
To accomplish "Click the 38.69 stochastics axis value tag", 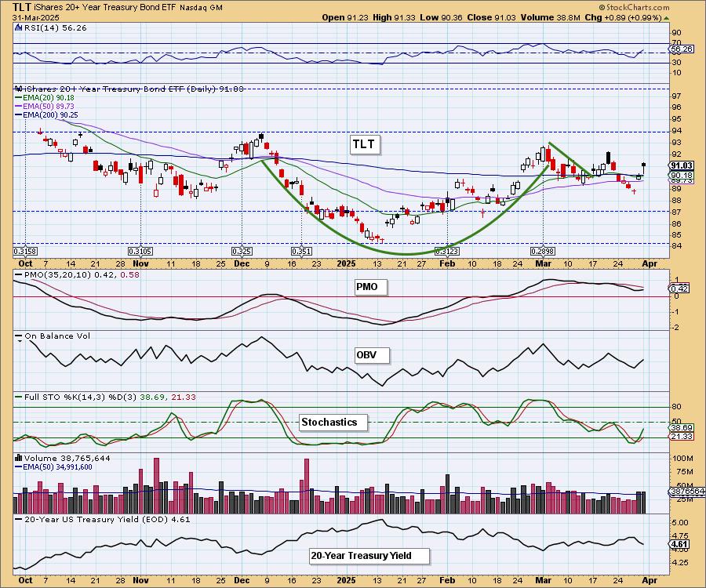I will coord(682,428).
